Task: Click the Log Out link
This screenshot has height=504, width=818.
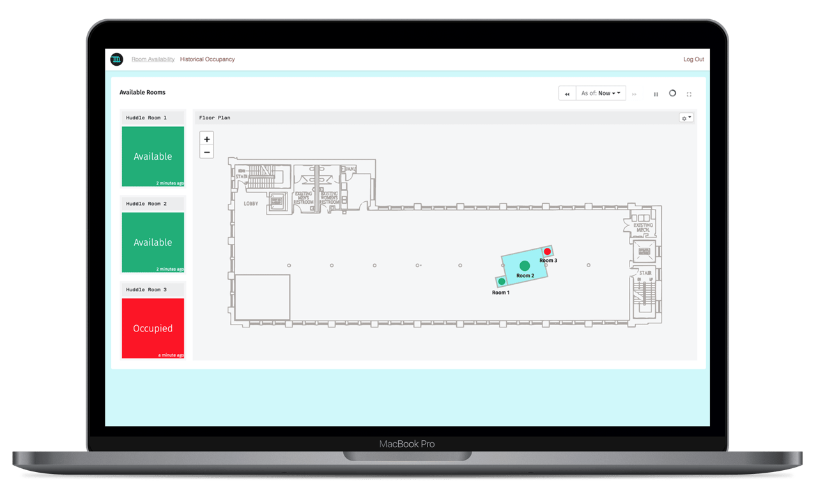Action: pos(693,59)
